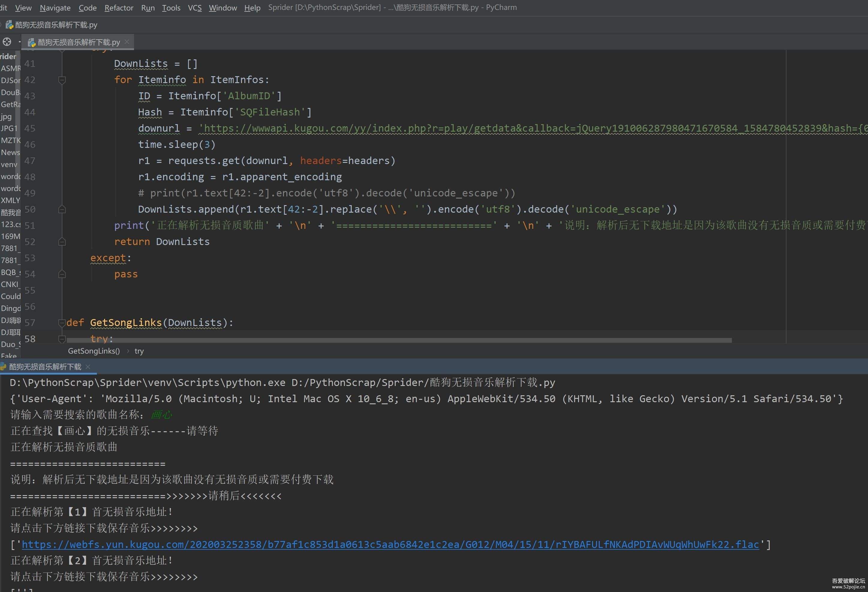This screenshot has width=868, height=592.
Task: Open the VCS menu
Action: [x=194, y=7]
